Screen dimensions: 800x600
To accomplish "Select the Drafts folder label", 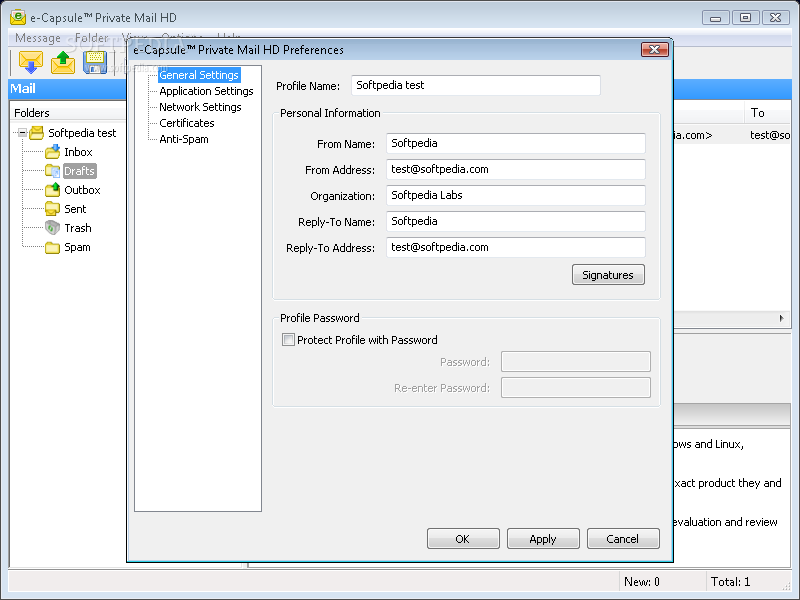I will (x=79, y=171).
